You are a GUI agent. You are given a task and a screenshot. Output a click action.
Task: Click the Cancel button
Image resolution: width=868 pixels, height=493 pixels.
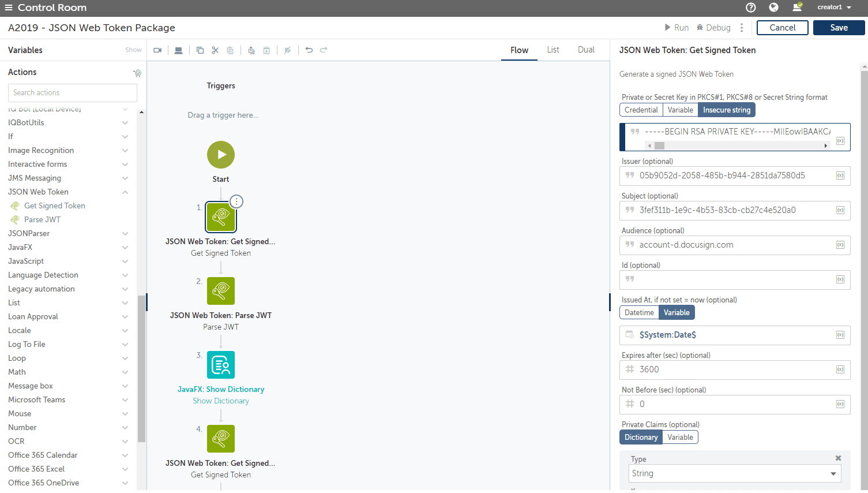(x=782, y=28)
